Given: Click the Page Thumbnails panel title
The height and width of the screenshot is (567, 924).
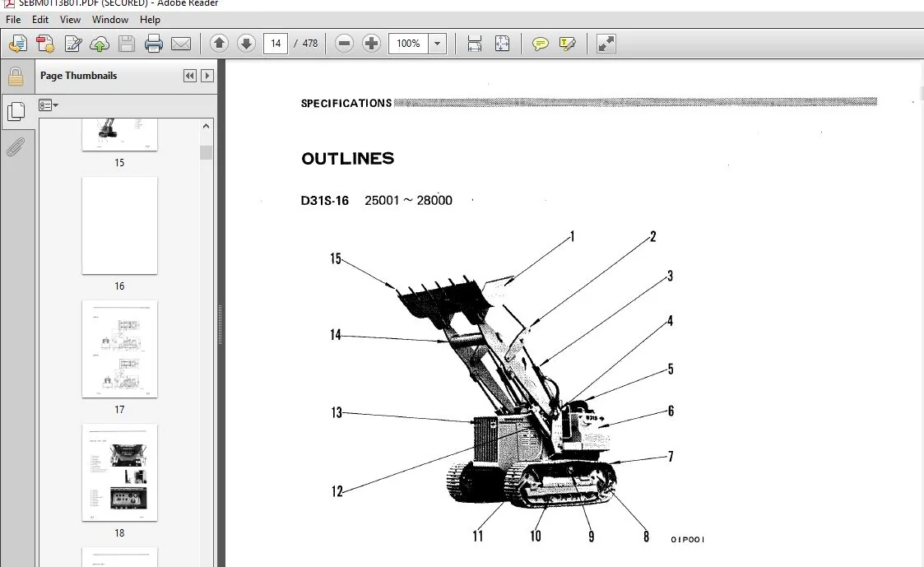Looking at the screenshot, I should click(78, 76).
